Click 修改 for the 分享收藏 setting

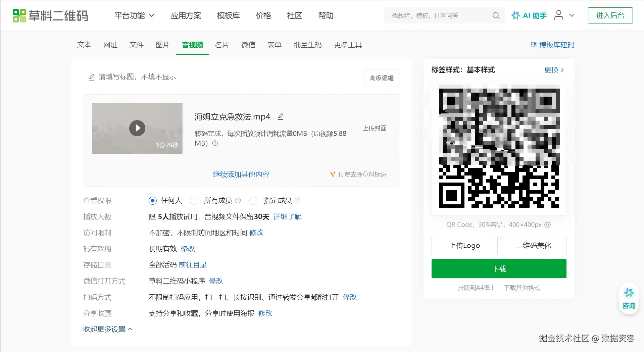[265, 313]
